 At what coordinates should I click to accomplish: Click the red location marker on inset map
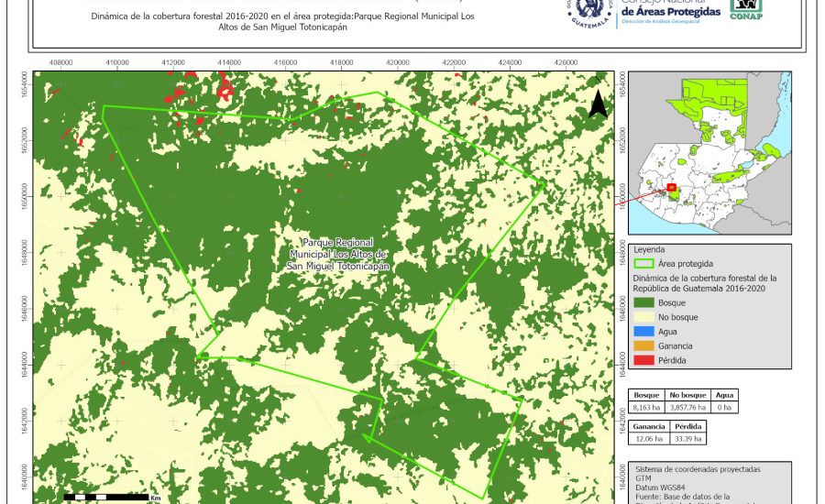point(671,188)
